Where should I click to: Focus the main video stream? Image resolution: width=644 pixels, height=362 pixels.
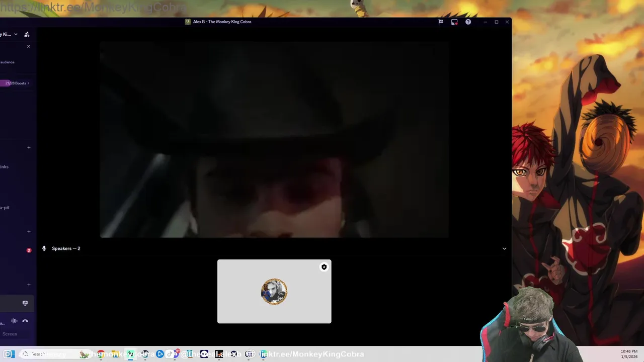click(x=274, y=139)
